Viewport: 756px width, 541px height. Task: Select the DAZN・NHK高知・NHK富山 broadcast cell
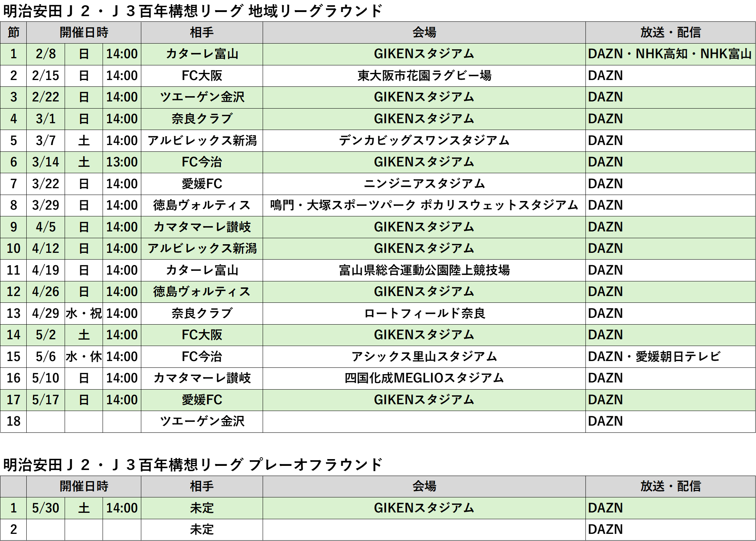pos(670,54)
